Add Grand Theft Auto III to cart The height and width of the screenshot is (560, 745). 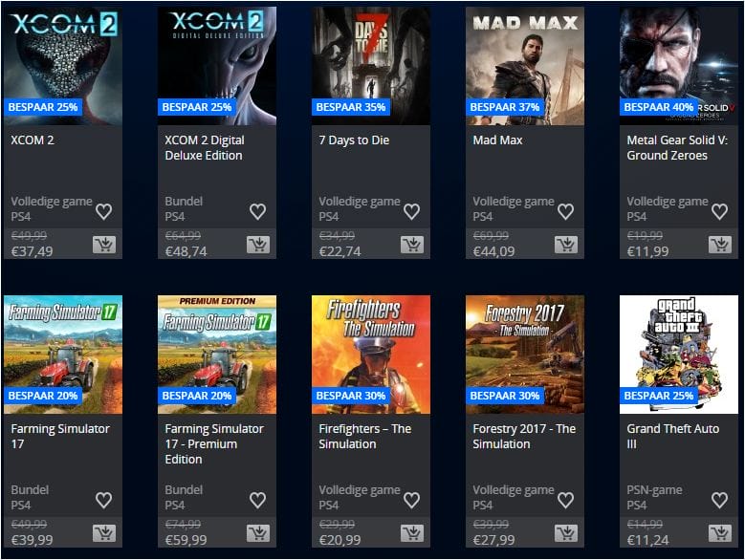tap(720, 533)
